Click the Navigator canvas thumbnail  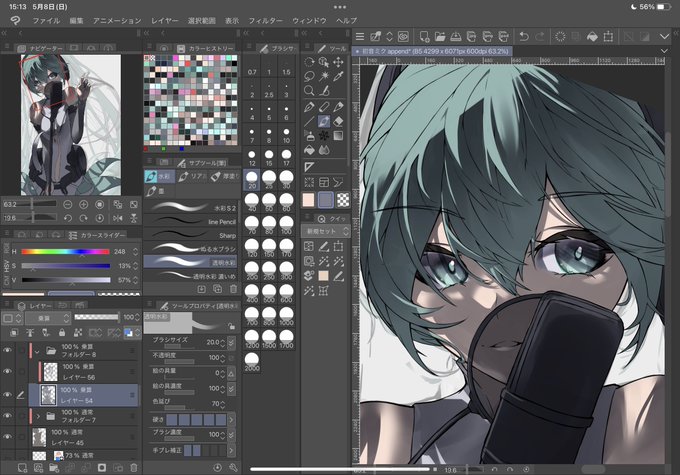71,124
